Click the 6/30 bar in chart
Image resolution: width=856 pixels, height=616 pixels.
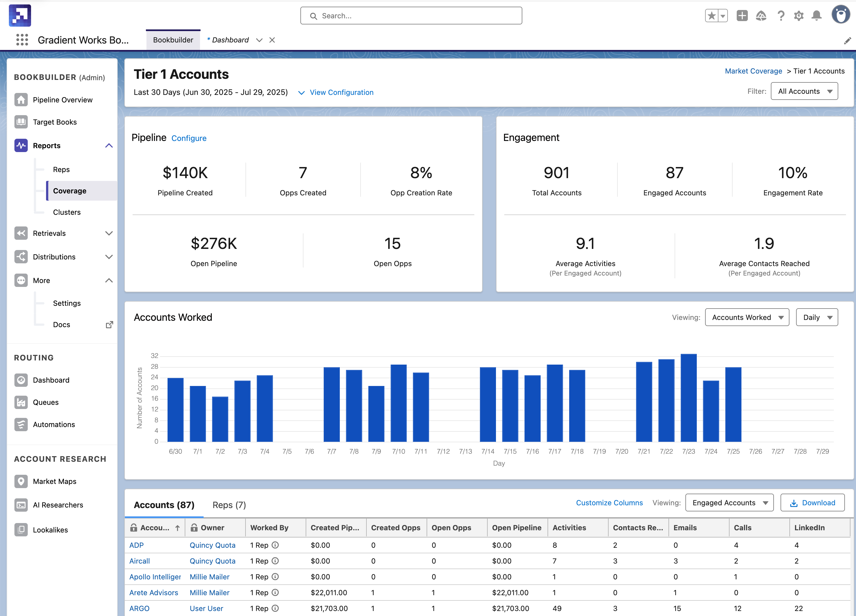(175, 410)
